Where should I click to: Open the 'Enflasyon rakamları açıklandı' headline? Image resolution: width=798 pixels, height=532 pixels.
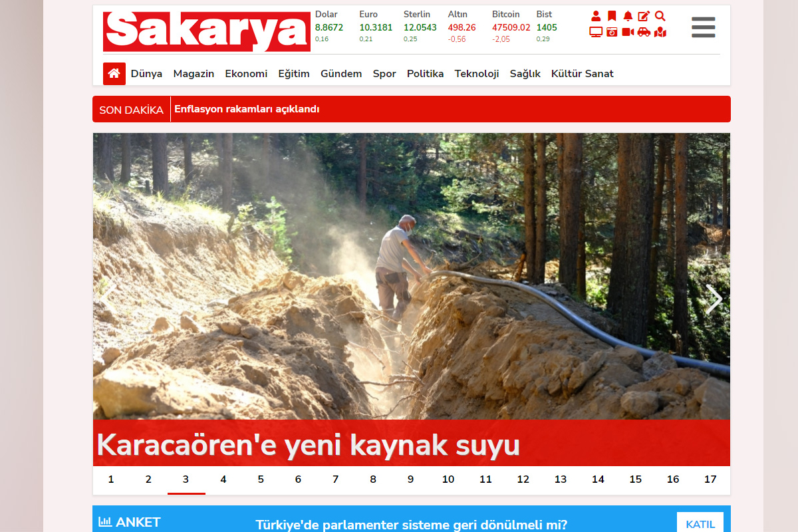pyautogui.click(x=247, y=109)
